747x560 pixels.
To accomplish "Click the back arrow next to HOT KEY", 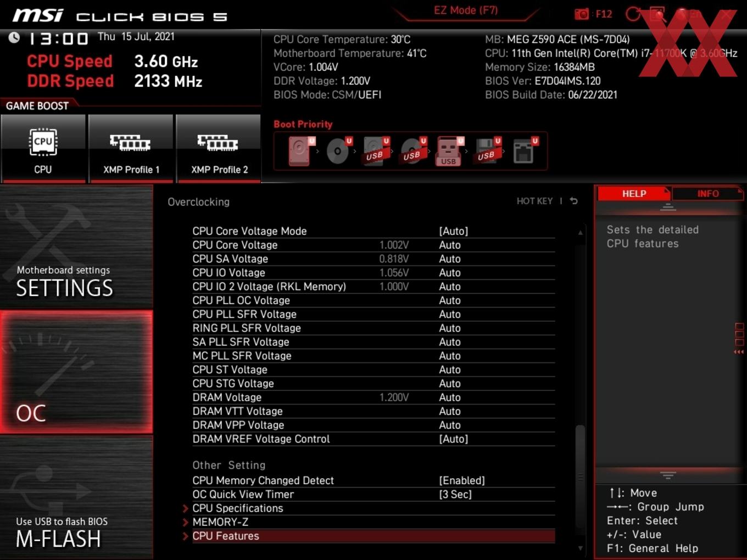I will point(574,201).
